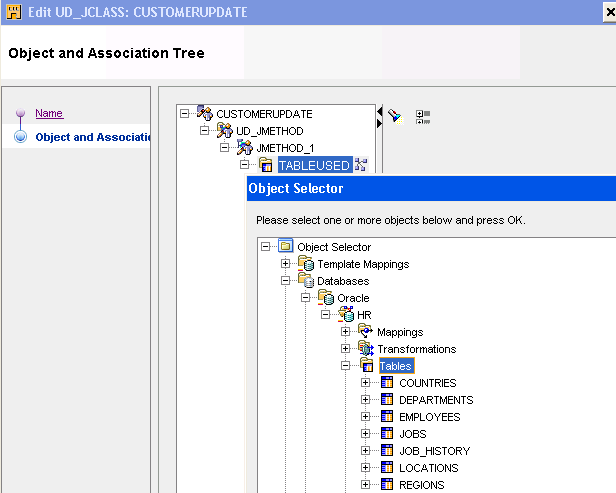Image resolution: width=616 pixels, height=493 pixels.
Task: Select Object and Association step
Action: (x=92, y=137)
